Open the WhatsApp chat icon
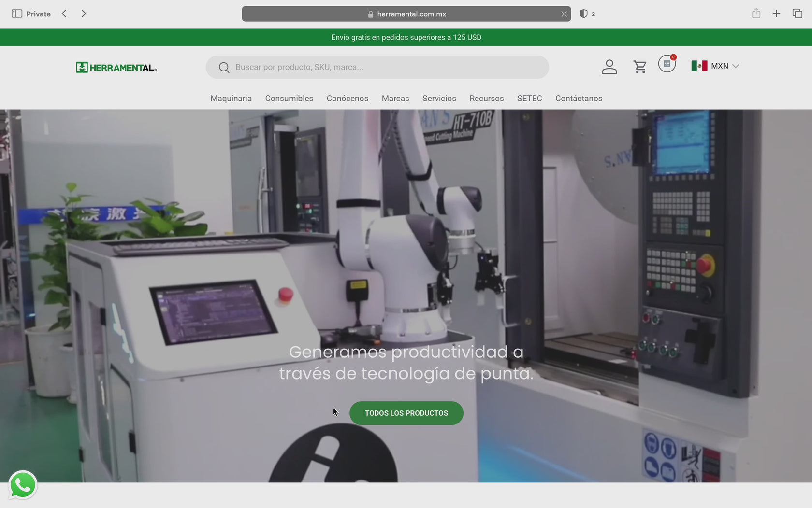812x508 pixels. [x=23, y=485]
